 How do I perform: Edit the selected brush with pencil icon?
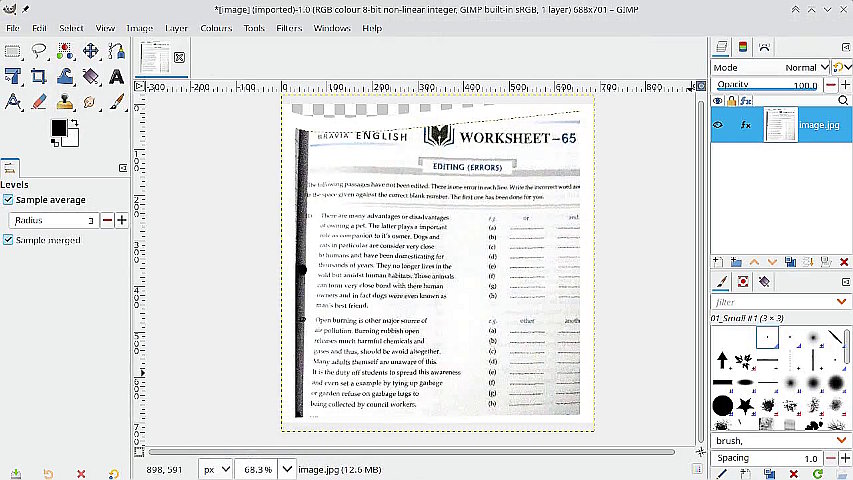tap(721, 474)
